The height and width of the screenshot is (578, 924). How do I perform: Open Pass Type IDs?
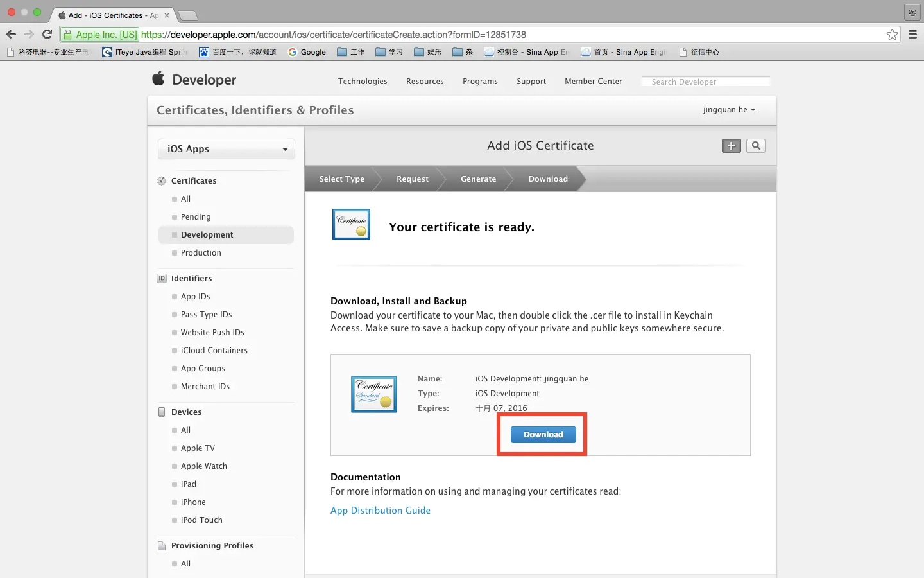click(x=207, y=315)
